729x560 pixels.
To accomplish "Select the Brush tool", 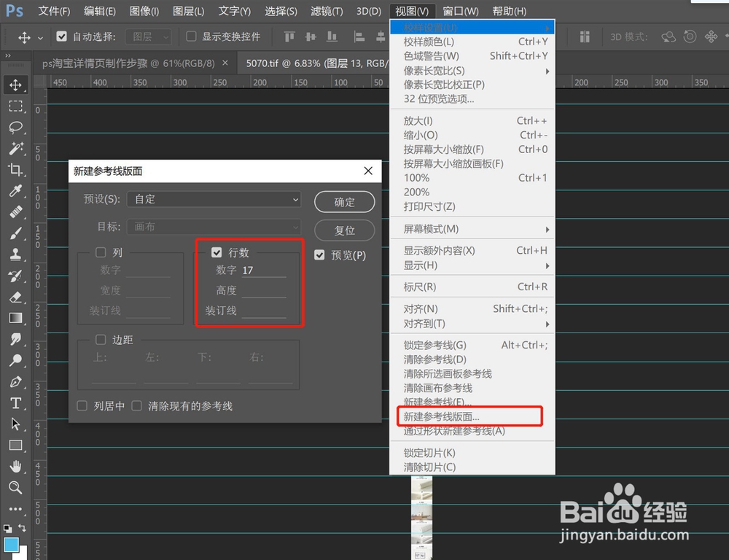I will [x=16, y=233].
